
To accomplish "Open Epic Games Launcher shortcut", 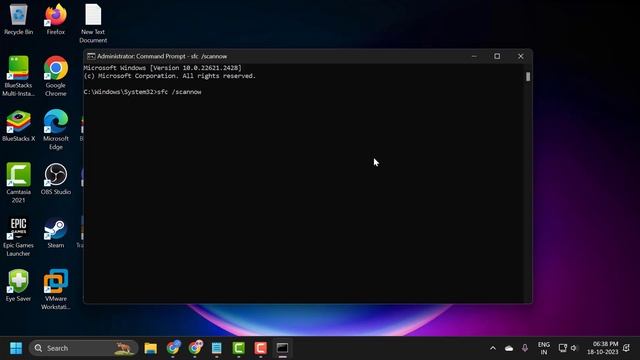I will click(x=18, y=236).
